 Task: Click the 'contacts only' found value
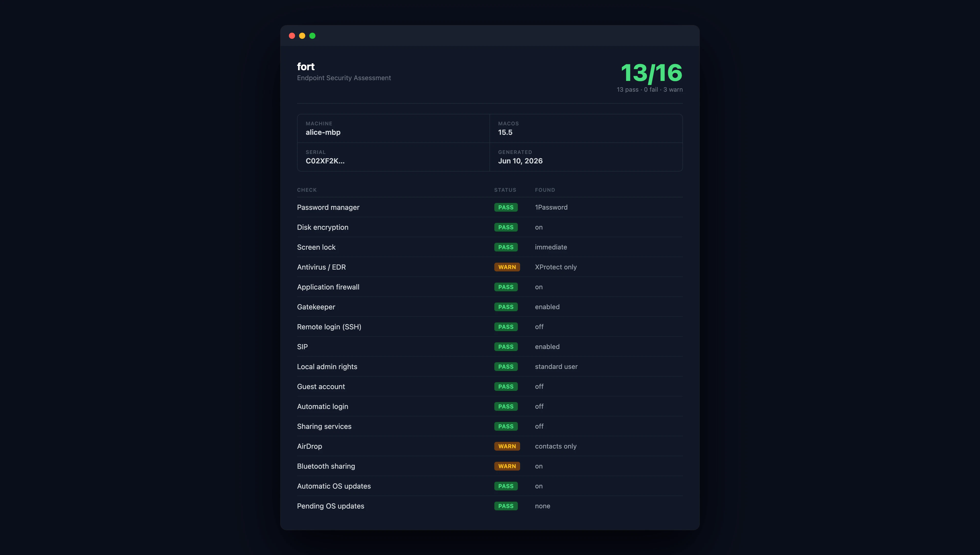(x=556, y=446)
